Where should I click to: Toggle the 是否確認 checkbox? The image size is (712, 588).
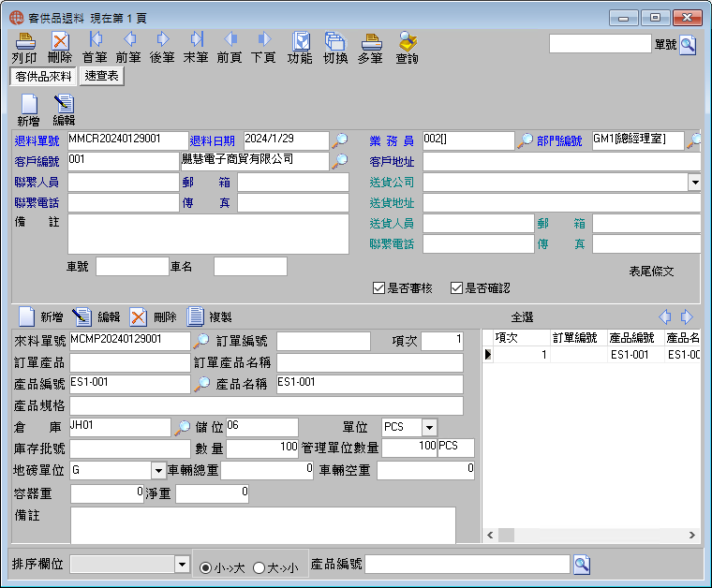click(x=456, y=288)
